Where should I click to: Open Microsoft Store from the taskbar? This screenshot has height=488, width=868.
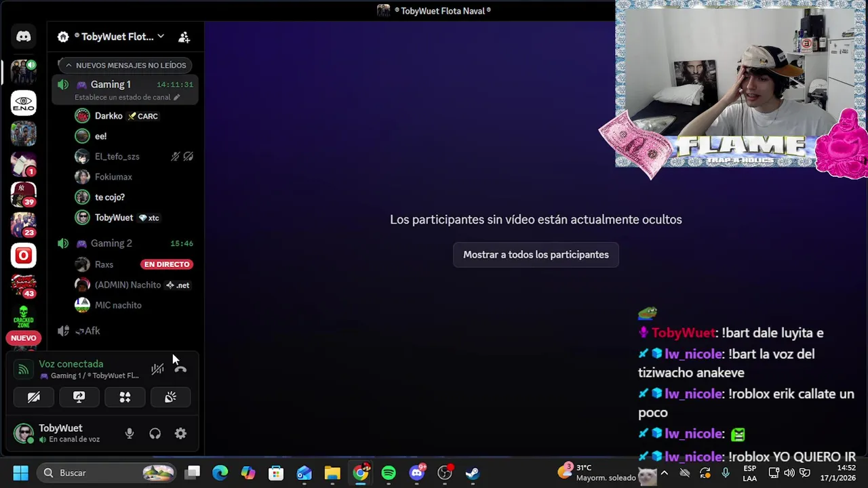(276, 473)
